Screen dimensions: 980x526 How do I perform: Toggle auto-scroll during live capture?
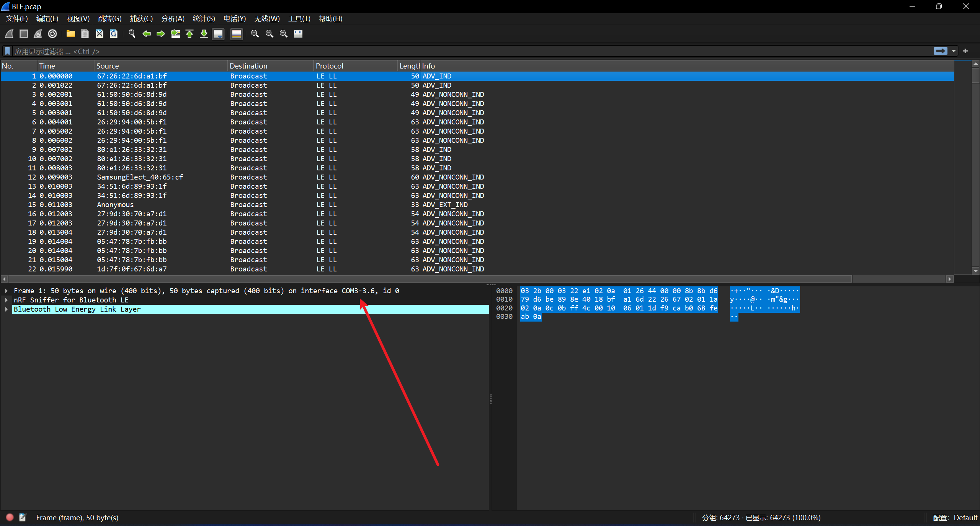(x=218, y=34)
